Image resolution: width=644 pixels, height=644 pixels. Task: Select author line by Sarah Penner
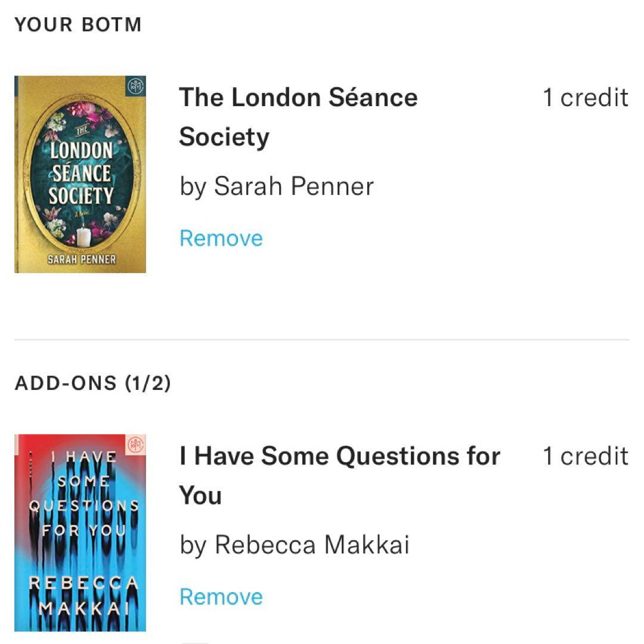[x=277, y=187]
